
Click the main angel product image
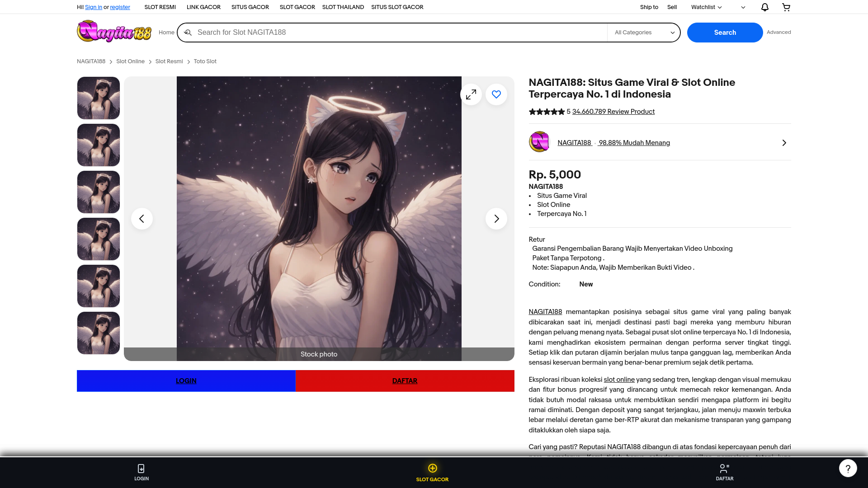click(x=319, y=219)
